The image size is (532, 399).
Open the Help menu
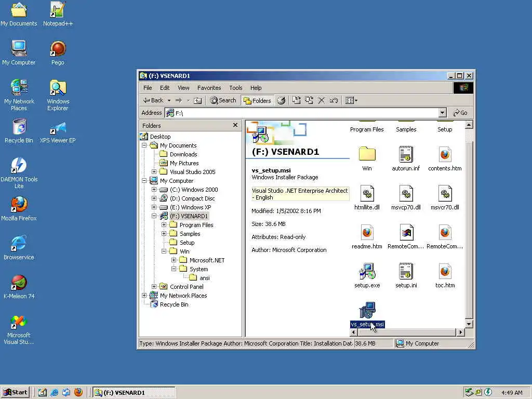(x=256, y=88)
